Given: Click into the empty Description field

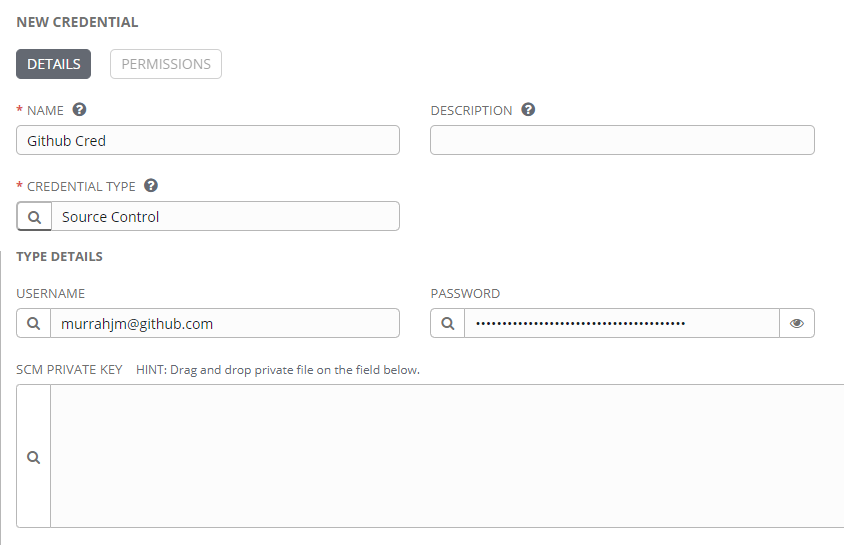Looking at the screenshot, I should (622, 140).
